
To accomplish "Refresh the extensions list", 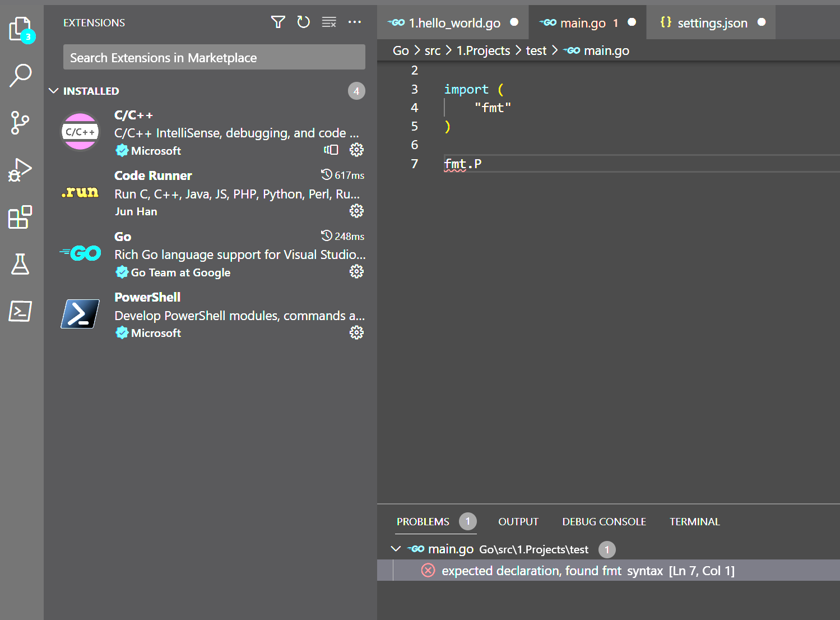I will tap(303, 21).
